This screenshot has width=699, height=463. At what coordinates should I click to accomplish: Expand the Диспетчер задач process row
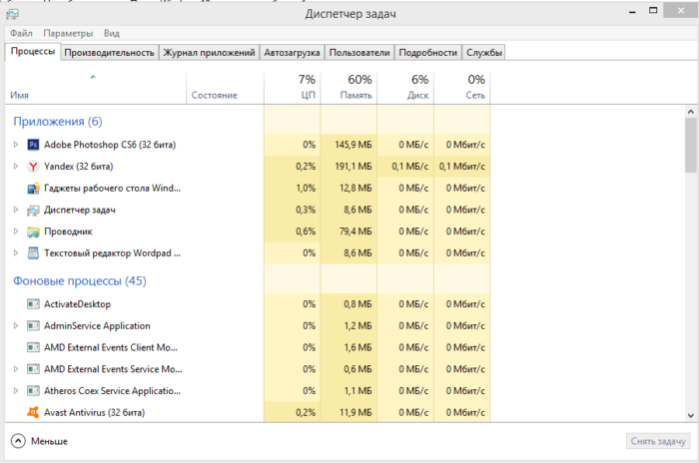click(16, 209)
